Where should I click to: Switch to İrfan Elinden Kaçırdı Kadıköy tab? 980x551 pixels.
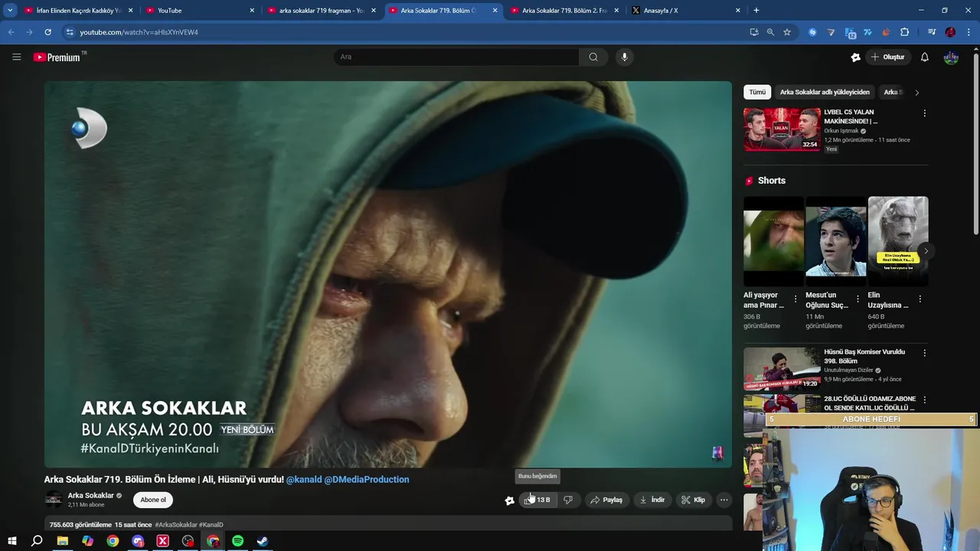[79, 11]
